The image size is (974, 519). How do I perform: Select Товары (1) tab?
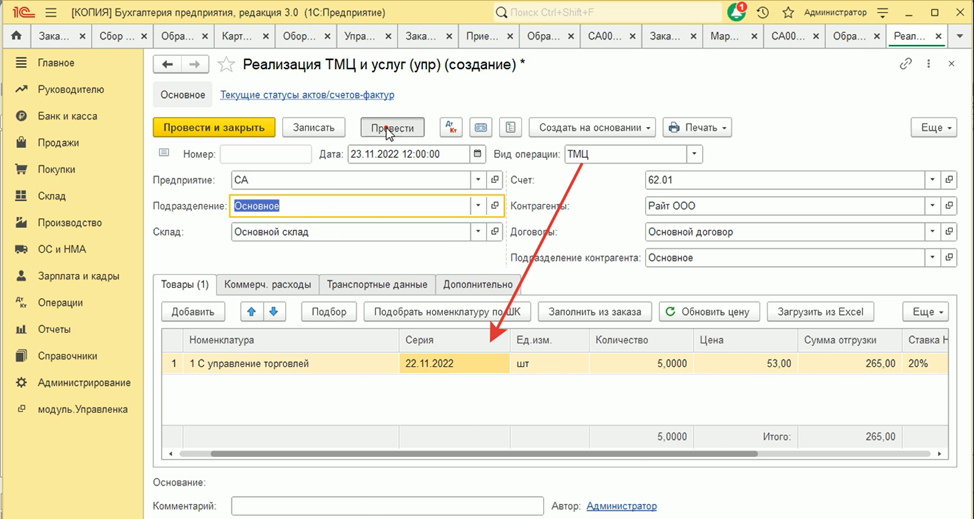coord(185,284)
